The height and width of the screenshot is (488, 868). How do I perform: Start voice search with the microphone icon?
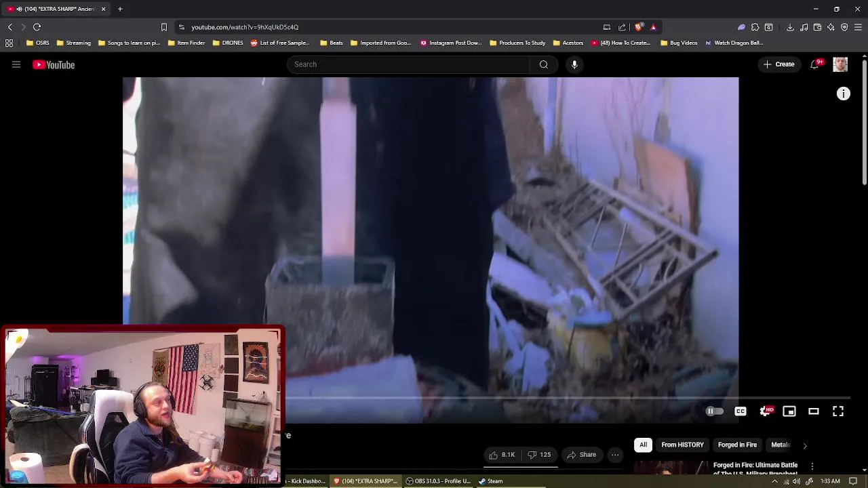click(x=574, y=64)
